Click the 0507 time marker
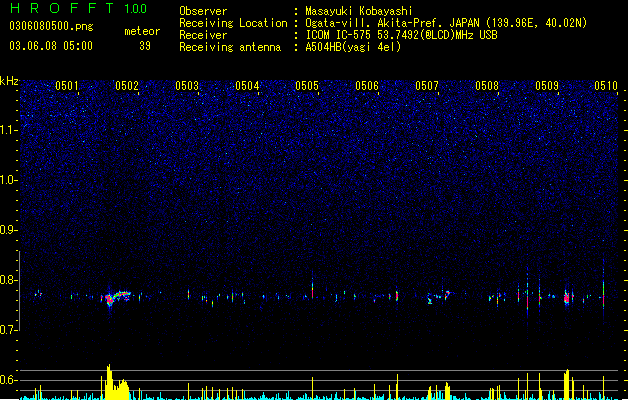629x400 pixels. pyautogui.click(x=427, y=86)
